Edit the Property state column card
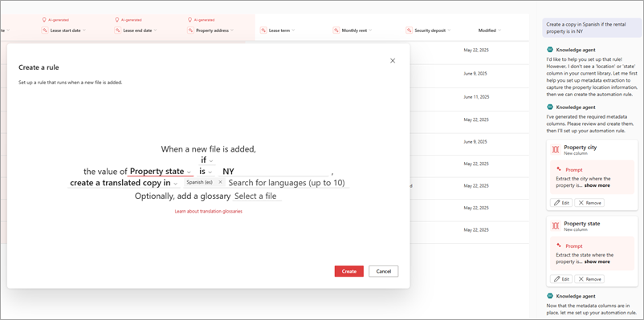 click(561, 279)
